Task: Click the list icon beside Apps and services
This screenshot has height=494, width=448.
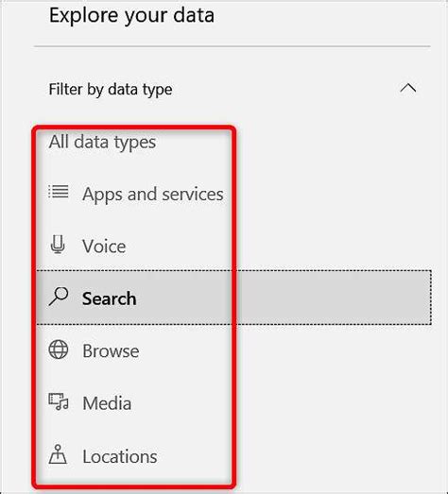Action: 59,191
